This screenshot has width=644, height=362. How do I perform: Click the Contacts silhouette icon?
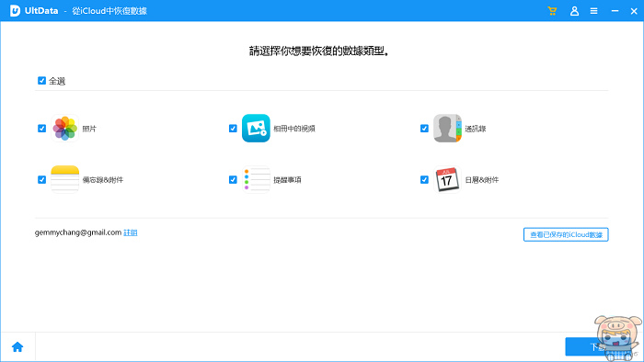[447, 129]
